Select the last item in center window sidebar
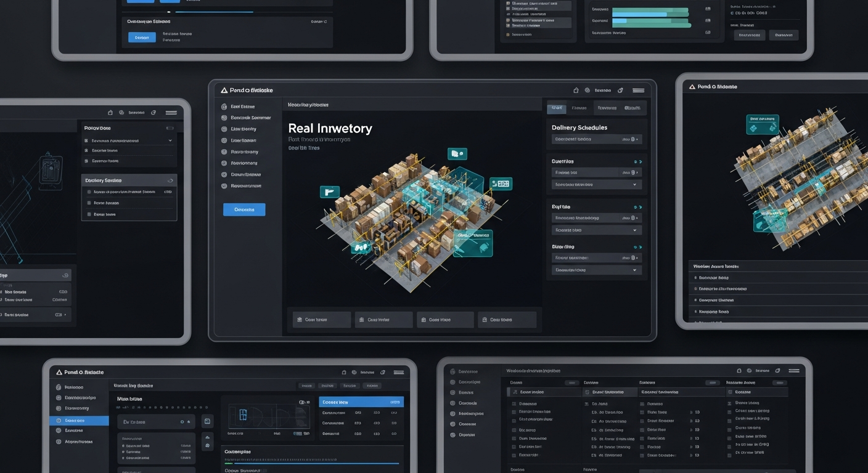868x473 pixels. pos(241,185)
